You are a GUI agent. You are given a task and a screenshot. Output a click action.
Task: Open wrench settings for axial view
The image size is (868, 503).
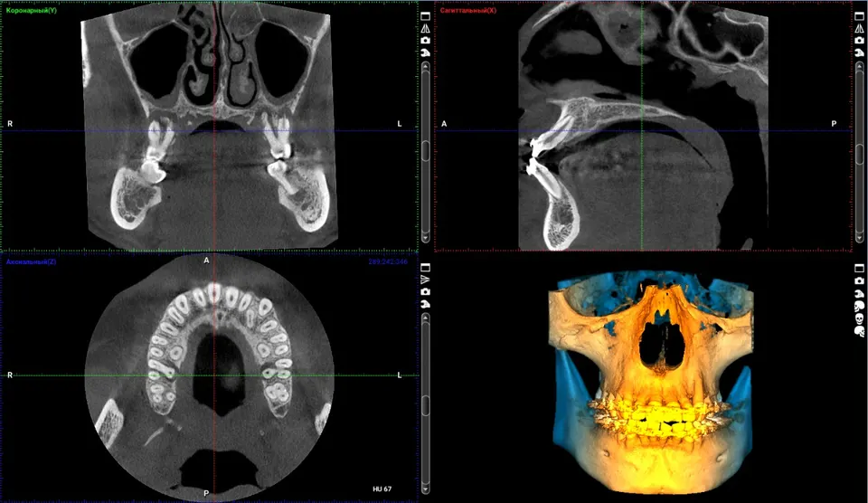tap(425, 304)
